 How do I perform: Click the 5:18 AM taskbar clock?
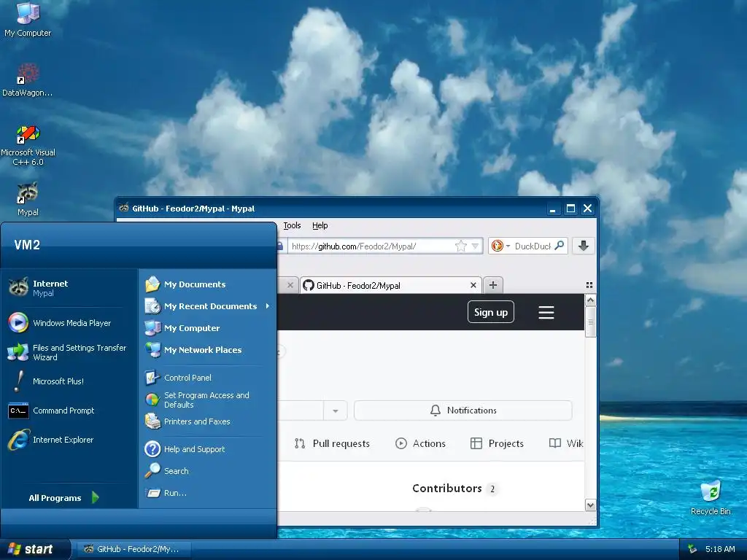click(720, 549)
